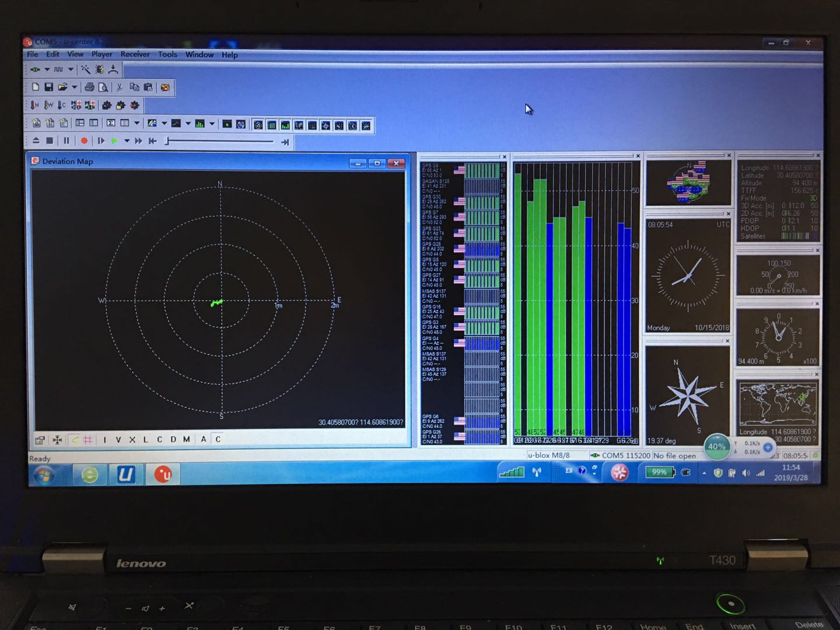Click the autobauding magic wand icon
This screenshot has width=840, height=630.
[x=85, y=69]
